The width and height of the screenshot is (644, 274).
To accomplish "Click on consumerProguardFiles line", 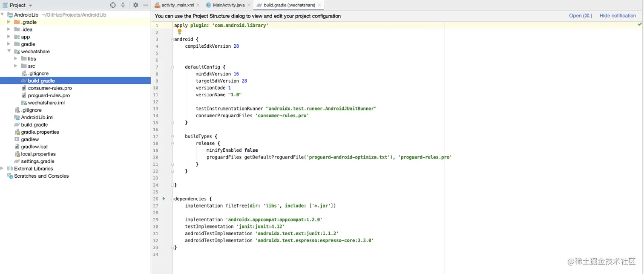I will pyautogui.click(x=252, y=115).
